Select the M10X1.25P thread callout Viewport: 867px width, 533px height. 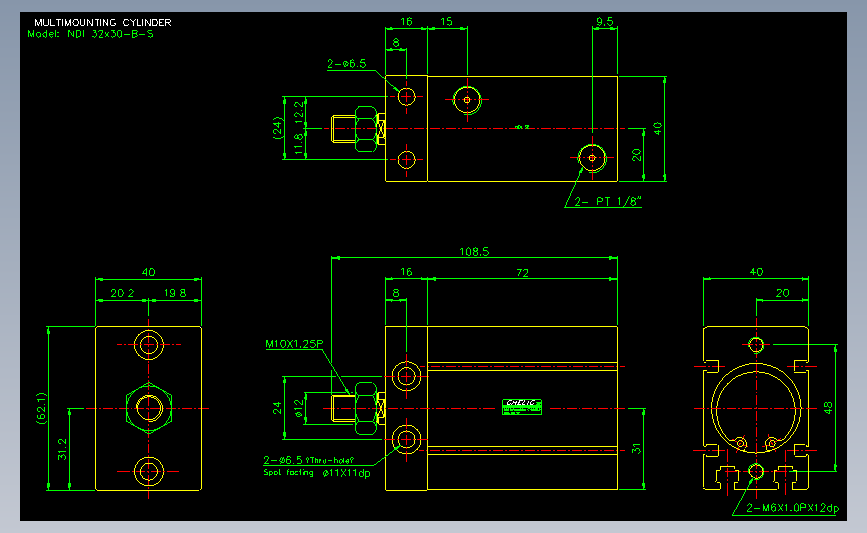(x=294, y=344)
